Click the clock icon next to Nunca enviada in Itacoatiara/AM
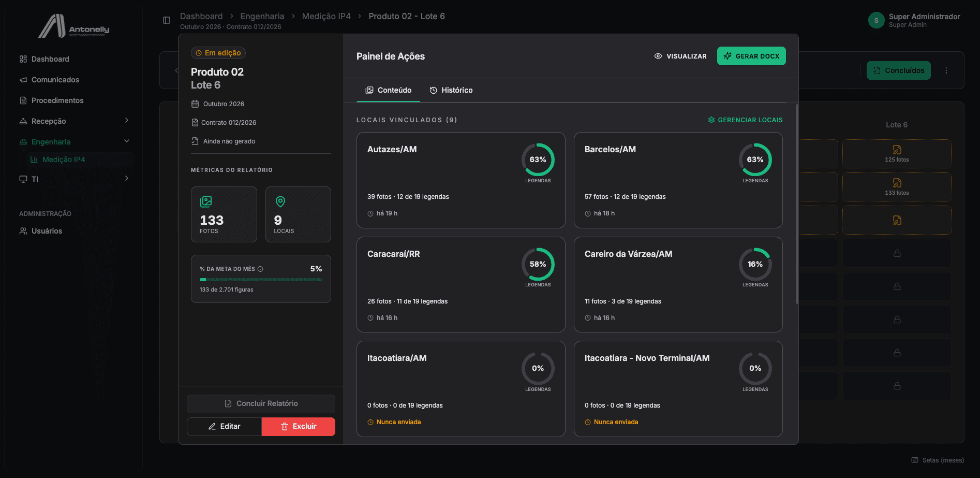This screenshot has width=980, height=478. [x=370, y=423]
